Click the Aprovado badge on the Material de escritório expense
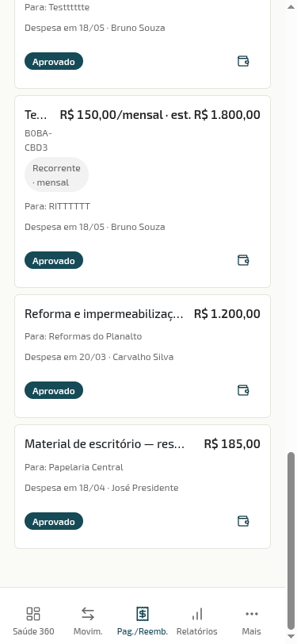Image resolution: width=297 pixels, height=644 pixels. pos(54,521)
